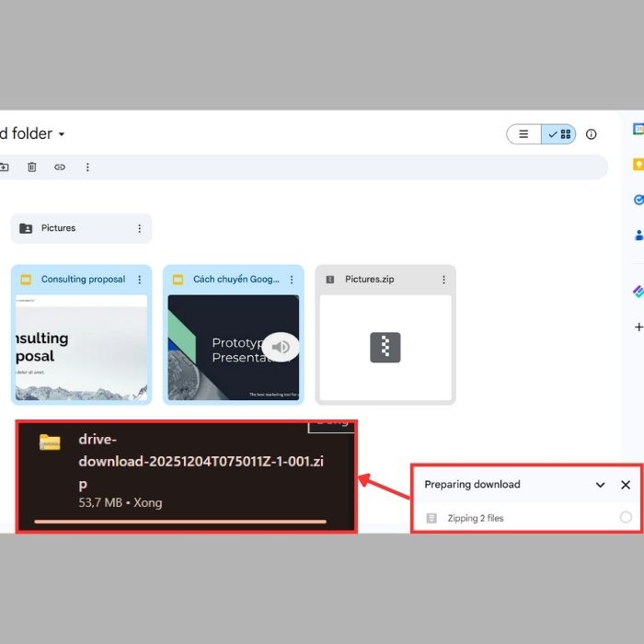Open the folder name dropdown arrow

(62, 134)
